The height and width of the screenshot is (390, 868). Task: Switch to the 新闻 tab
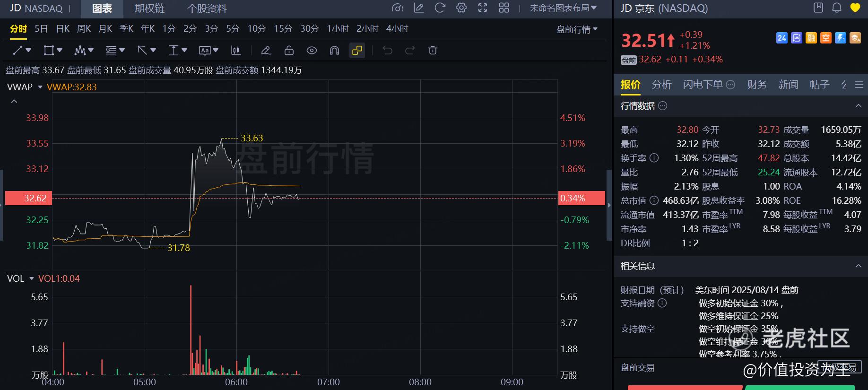(x=788, y=85)
